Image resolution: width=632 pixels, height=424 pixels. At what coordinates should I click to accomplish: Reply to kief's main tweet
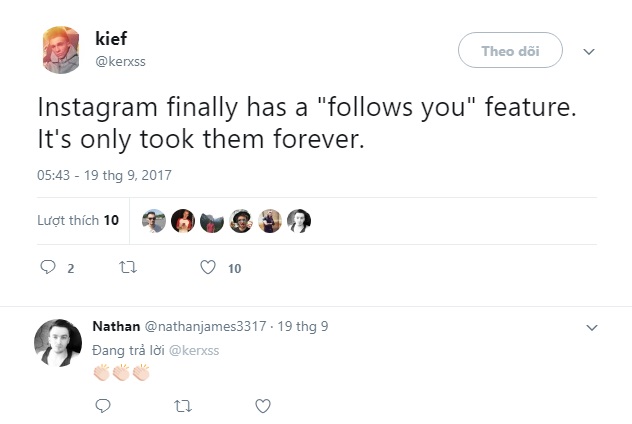pos(46,268)
